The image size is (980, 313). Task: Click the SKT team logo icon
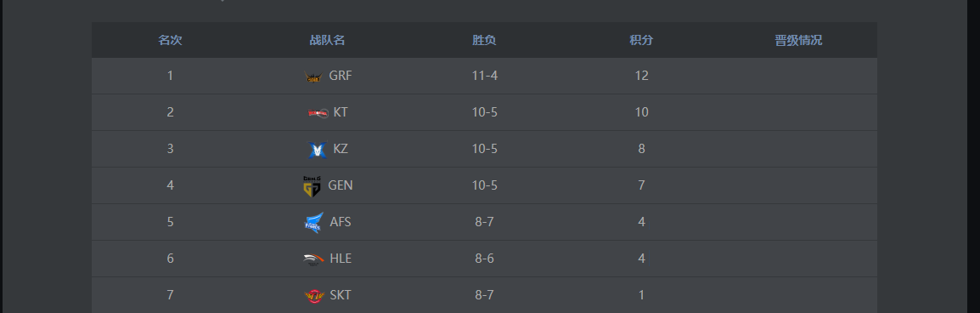click(313, 295)
